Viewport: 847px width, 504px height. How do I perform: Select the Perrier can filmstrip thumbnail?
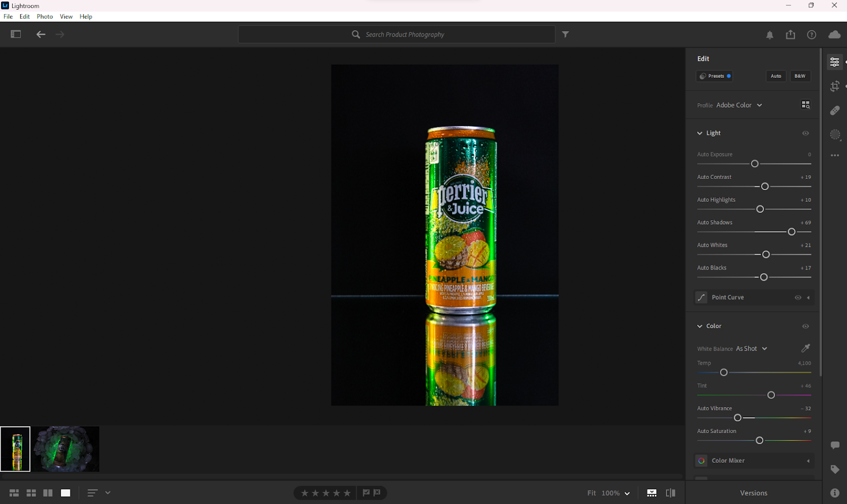point(15,449)
